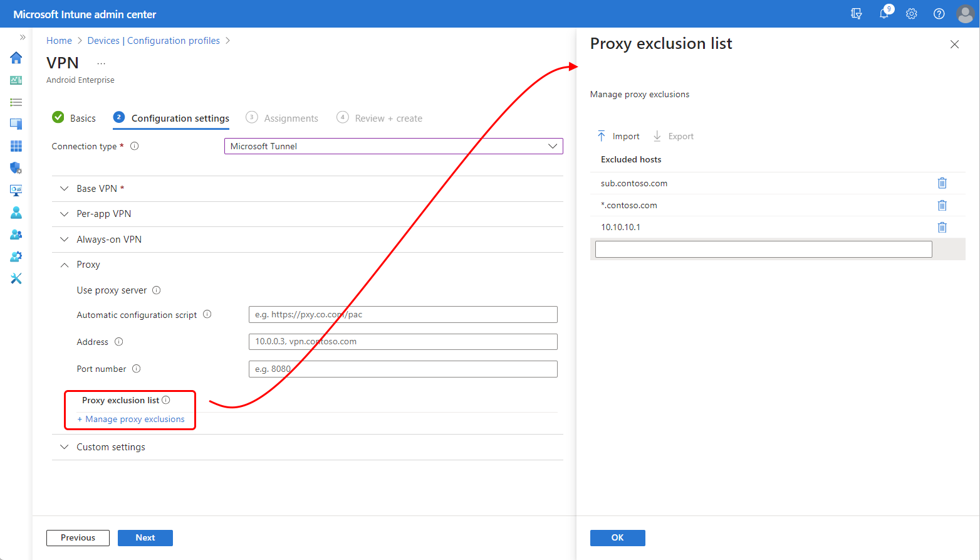Open notifications bell icon
Image resolution: width=980 pixels, height=560 pixels.
(x=885, y=13)
